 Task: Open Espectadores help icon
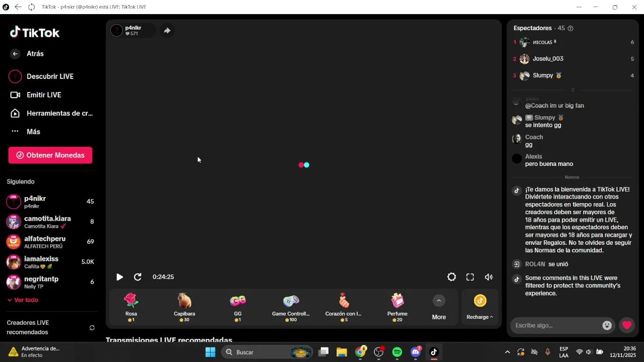(570, 28)
